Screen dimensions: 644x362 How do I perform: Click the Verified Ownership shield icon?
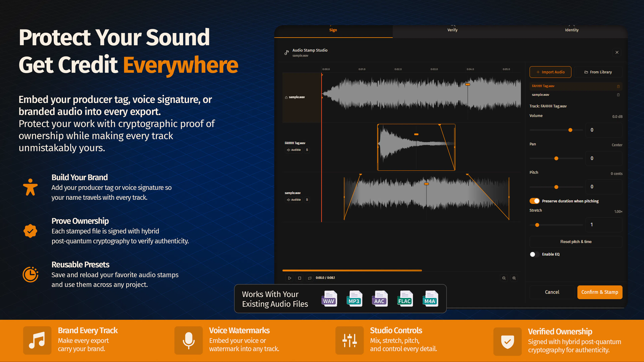[x=507, y=341]
